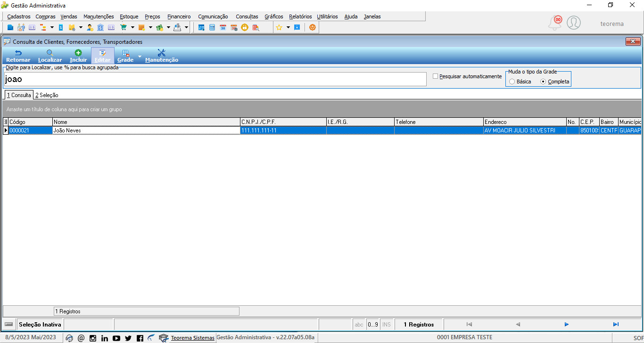Select the Básica grade radio button

[512, 82]
